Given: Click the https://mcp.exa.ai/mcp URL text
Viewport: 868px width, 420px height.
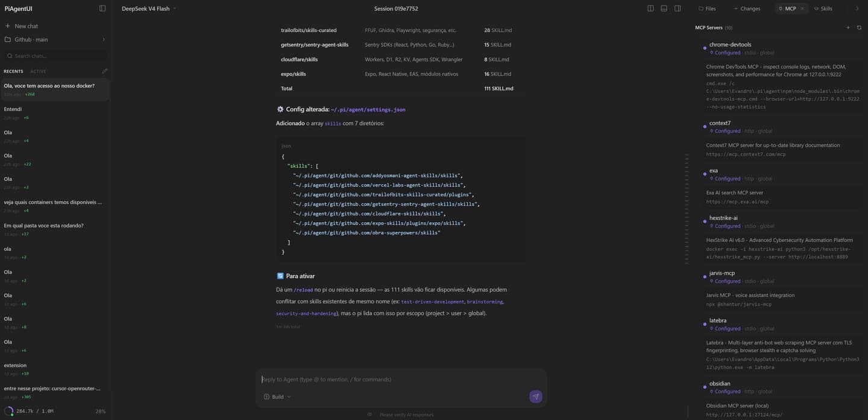Looking at the screenshot, I should tap(737, 202).
